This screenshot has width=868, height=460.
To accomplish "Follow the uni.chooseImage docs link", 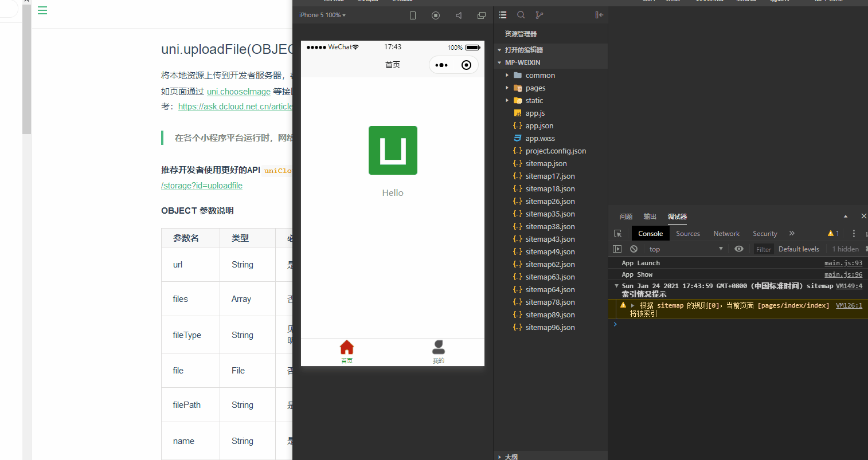I will 238,92.
